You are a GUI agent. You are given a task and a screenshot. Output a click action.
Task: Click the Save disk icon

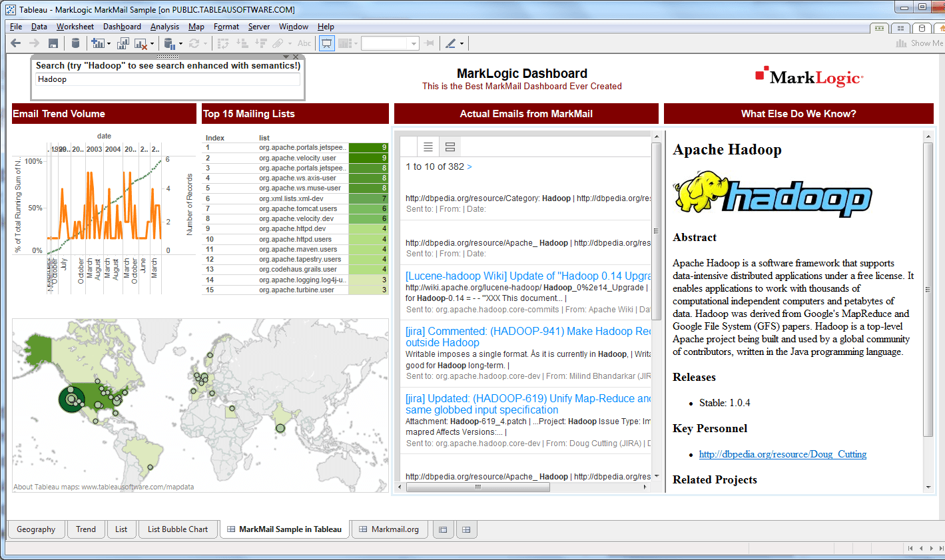pyautogui.click(x=53, y=43)
